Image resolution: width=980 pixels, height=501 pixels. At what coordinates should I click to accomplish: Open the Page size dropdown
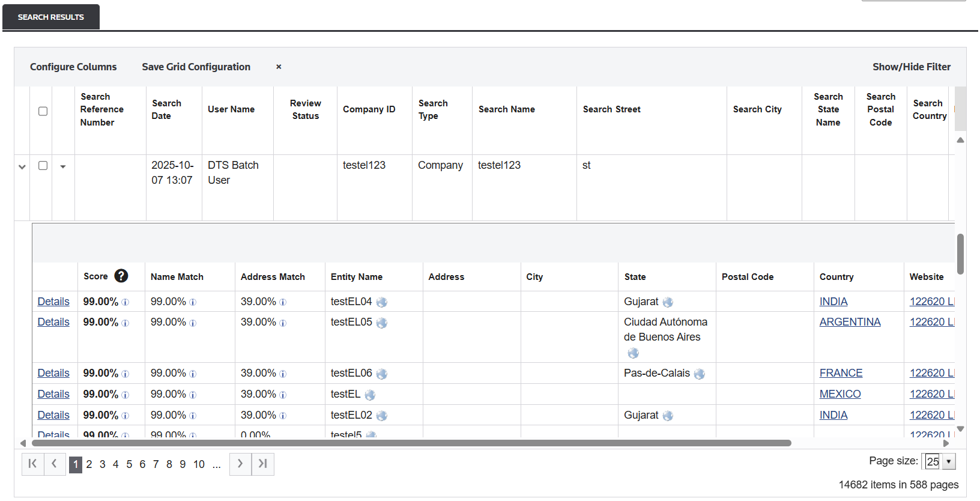point(949,462)
